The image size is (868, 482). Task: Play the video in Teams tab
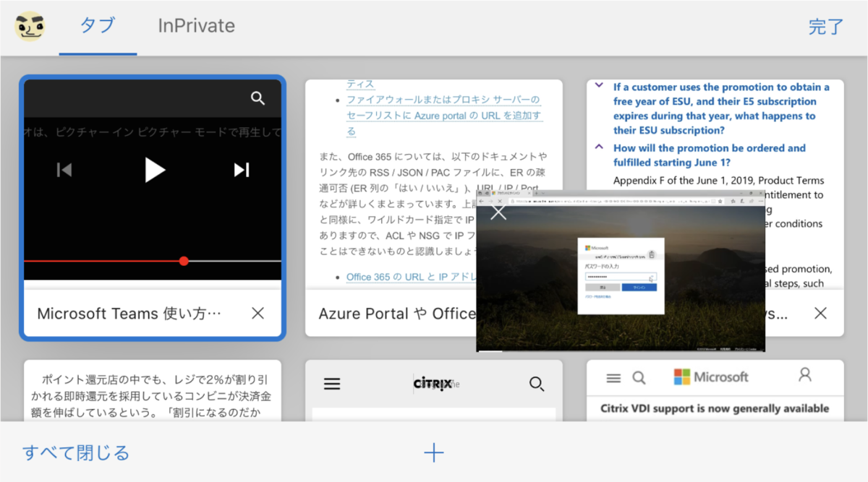click(x=154, y=170)
